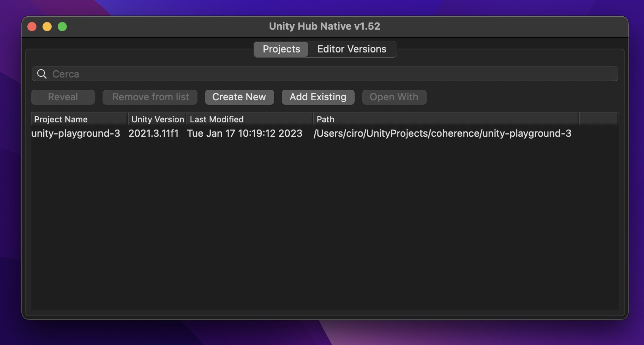The height and width of the screenshot is (345, 644).
Task: Sort by the Last Modified column header
Action: coord(216,119)
